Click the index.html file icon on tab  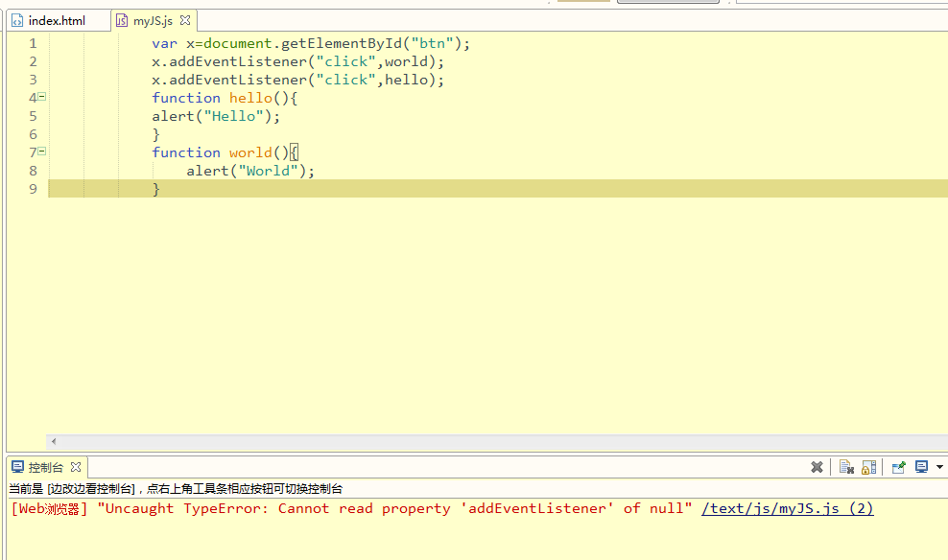pyautogui.click(x=17, y=20)
